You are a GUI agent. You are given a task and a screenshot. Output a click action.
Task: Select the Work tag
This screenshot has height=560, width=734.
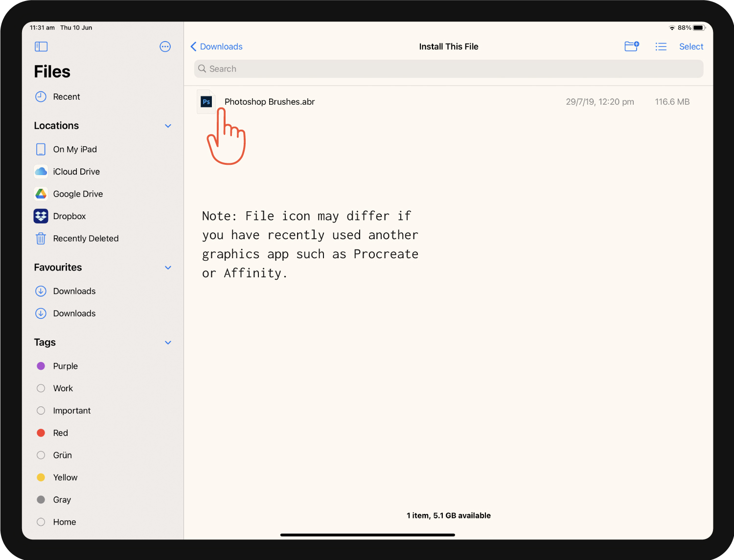click(63, 388)
